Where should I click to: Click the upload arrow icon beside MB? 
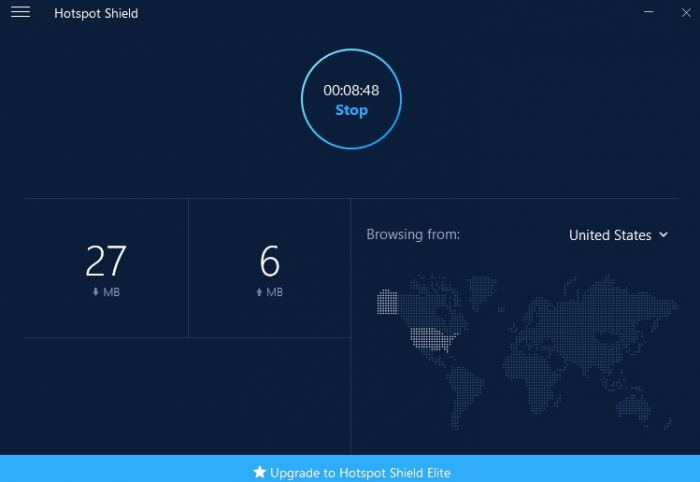[259, 292]
